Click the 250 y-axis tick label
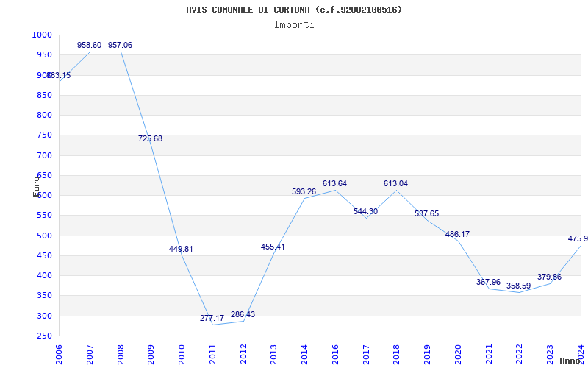Screen dimensions: 588x368 coord(44,336)
